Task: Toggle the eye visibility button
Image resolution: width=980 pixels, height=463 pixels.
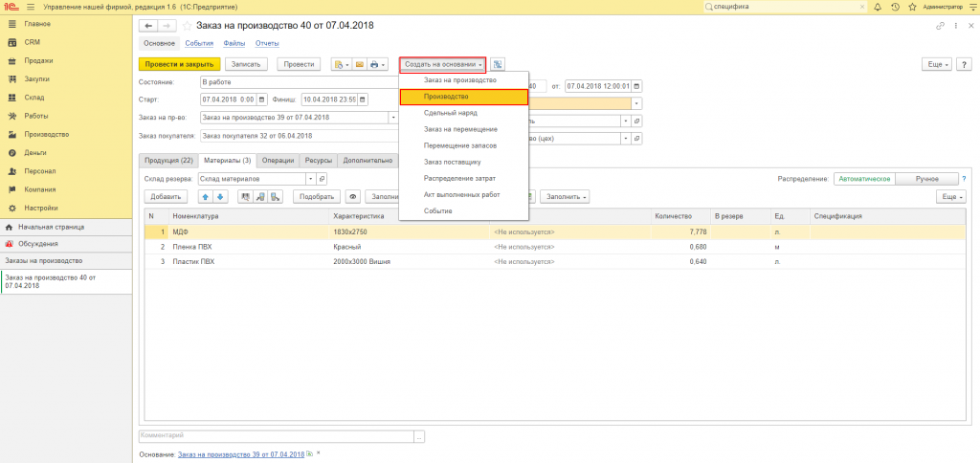Action: tap(353, 196)
